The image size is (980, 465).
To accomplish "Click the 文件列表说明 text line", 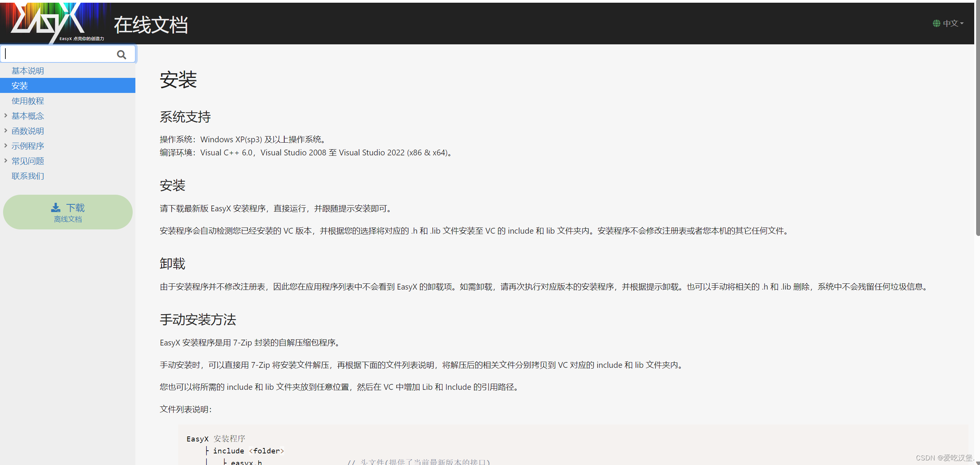I will [x=186, y=409].
